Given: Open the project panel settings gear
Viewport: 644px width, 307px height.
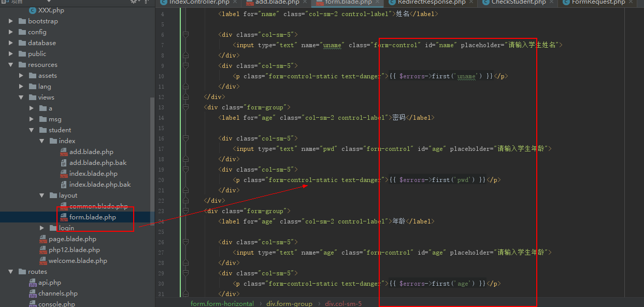Looking at the screenshot, I should (134, 2).
